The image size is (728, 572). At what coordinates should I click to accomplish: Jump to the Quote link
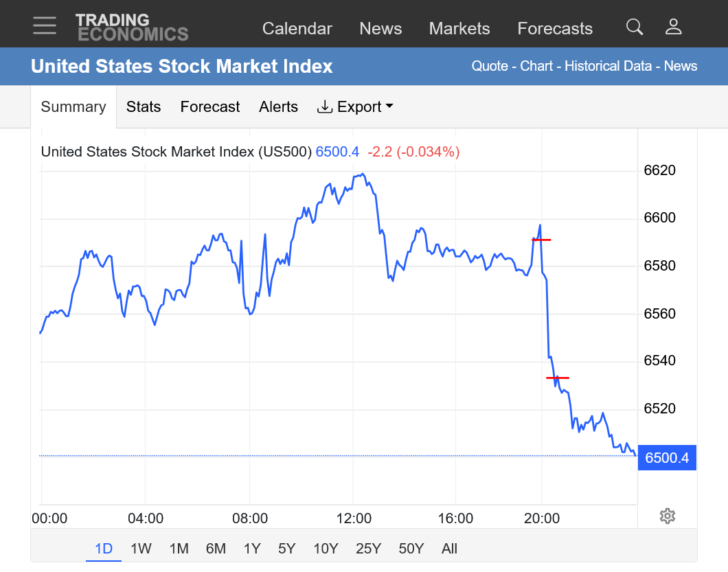click(490, 67)
